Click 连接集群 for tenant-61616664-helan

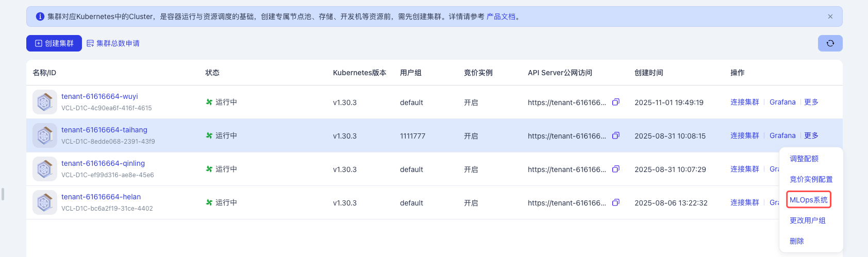744,202
